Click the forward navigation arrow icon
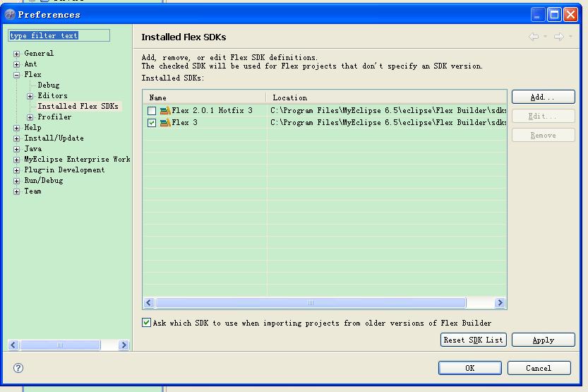This screenshot has width=588, height=392. click(x=559, y=37)
